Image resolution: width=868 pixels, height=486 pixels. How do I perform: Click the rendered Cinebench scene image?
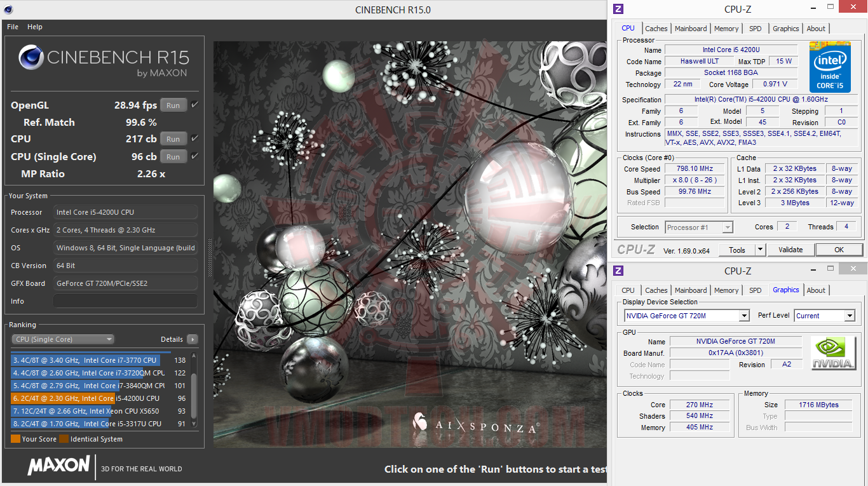tap(410, 245)
